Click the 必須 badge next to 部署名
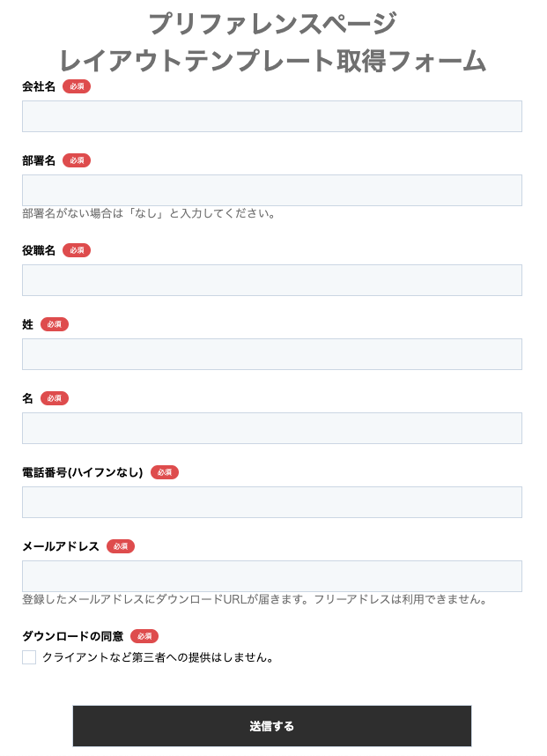This screenshot has width=547, height=756. 77,160
